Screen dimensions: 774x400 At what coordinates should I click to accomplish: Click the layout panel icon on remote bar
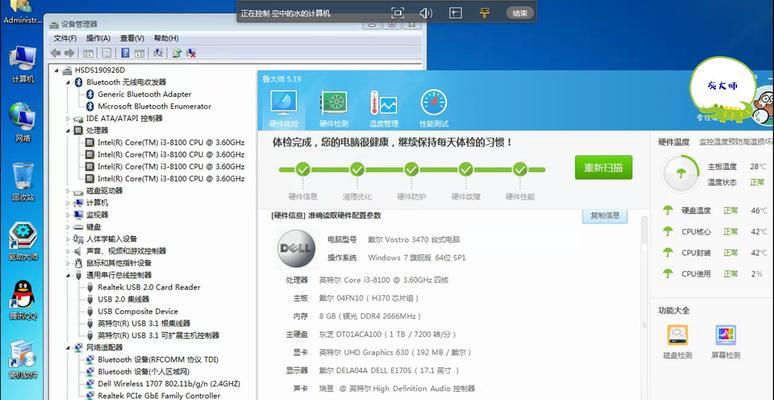tap(455, 13)
